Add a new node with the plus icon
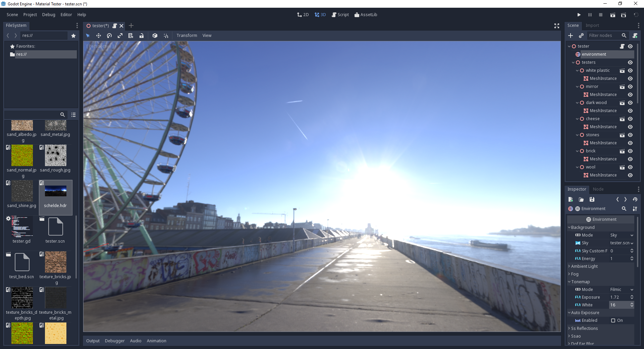 [571, 35]
